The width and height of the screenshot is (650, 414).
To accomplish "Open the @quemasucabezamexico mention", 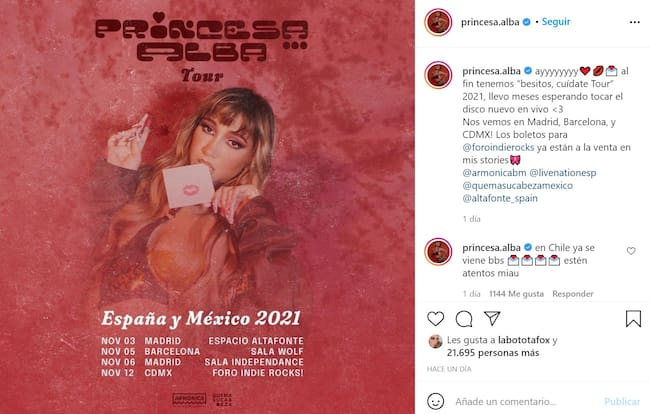I will point(517,185).
